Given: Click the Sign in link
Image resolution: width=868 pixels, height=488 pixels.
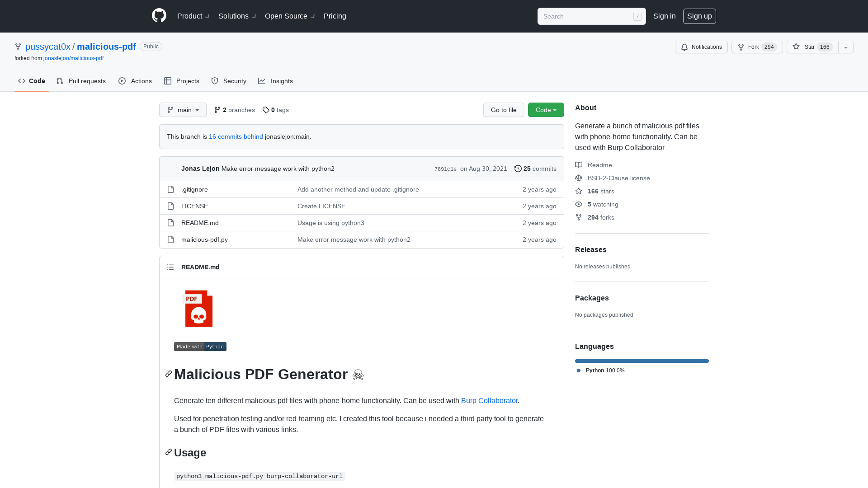Looking at the screenshot, I should tap(664, 16).
